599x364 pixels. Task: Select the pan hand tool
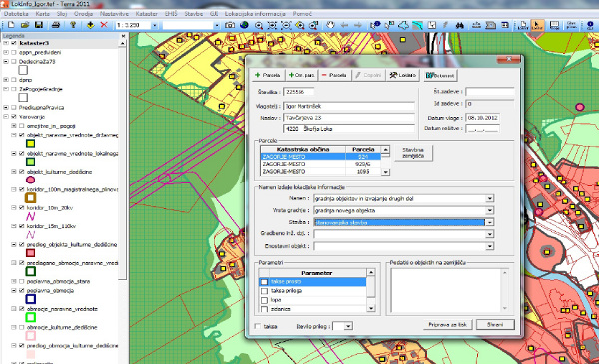(x=330, y=25)
